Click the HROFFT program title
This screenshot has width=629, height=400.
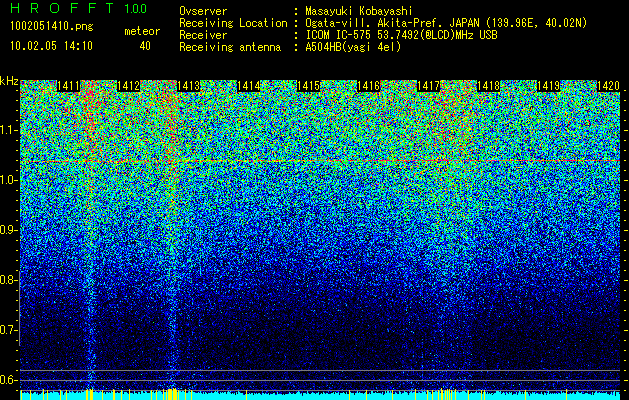pos(62,8)
